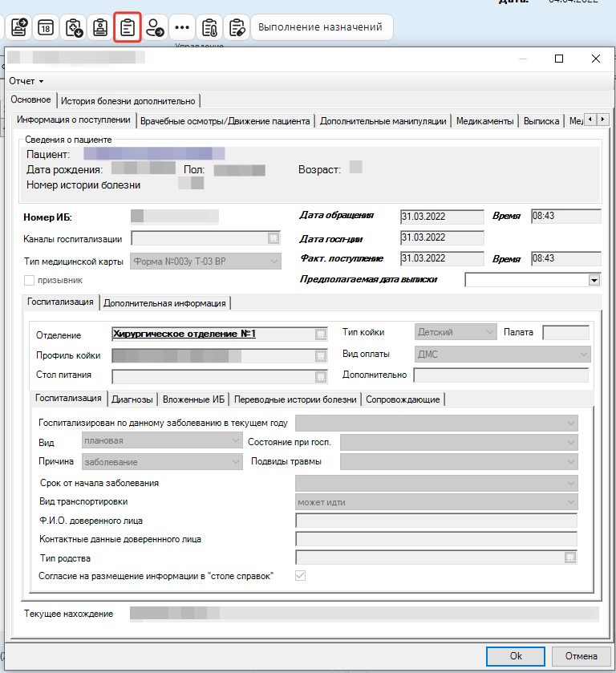616x673 pixels.
Task: Click Хирургическое отделение №1 text
Action: pos(184,334)
